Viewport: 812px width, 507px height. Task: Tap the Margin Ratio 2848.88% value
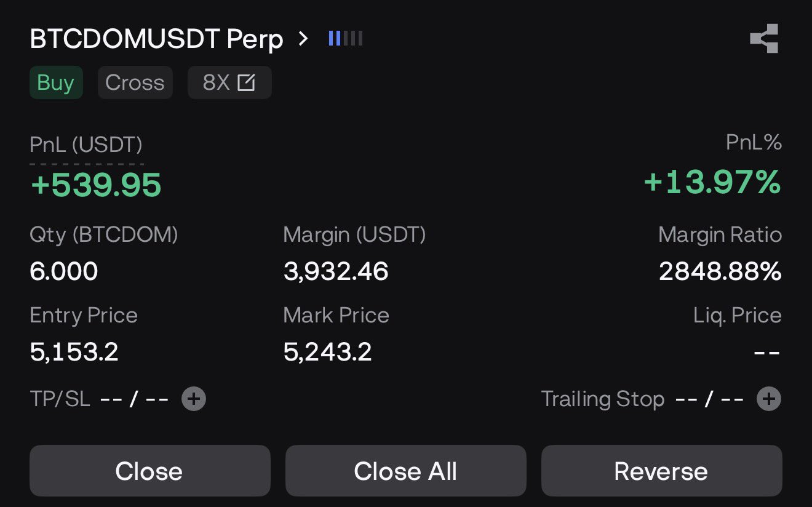pyautogui.click(x=720, y=271)
